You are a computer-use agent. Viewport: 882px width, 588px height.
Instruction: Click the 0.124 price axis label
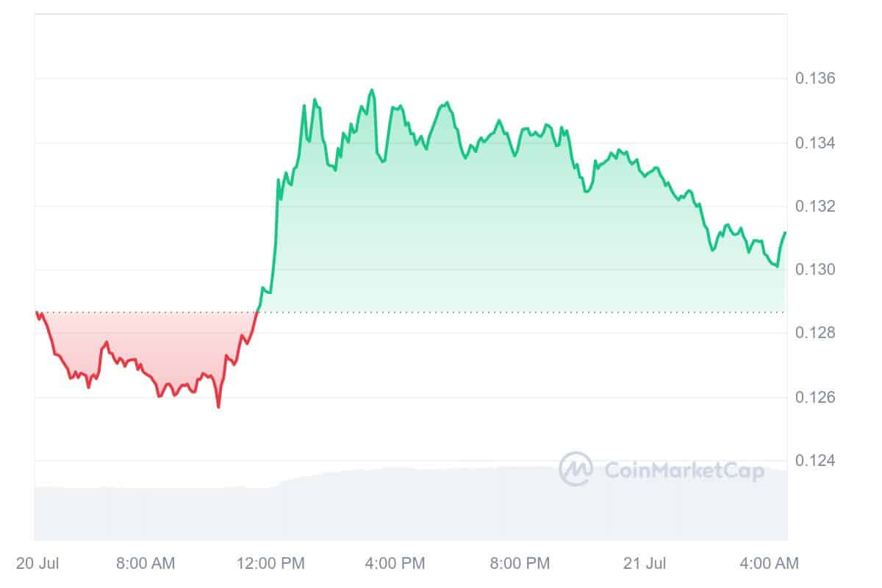(x=816, y=461)
